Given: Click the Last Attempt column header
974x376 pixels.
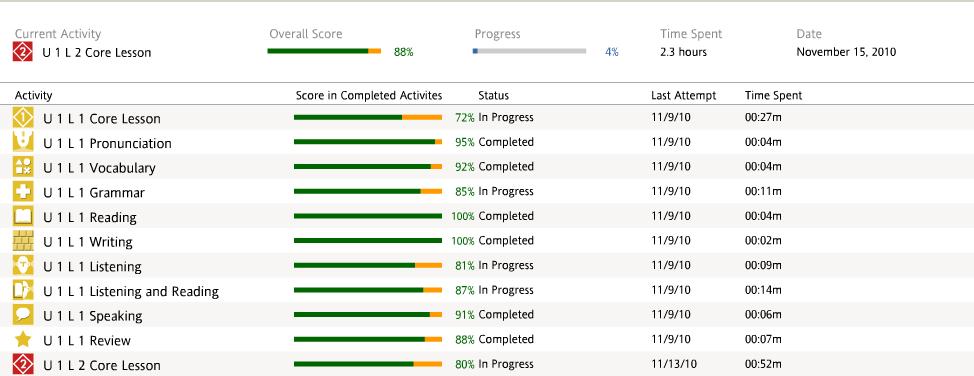Looking at the screenshot, I should [x=683, y=96].
